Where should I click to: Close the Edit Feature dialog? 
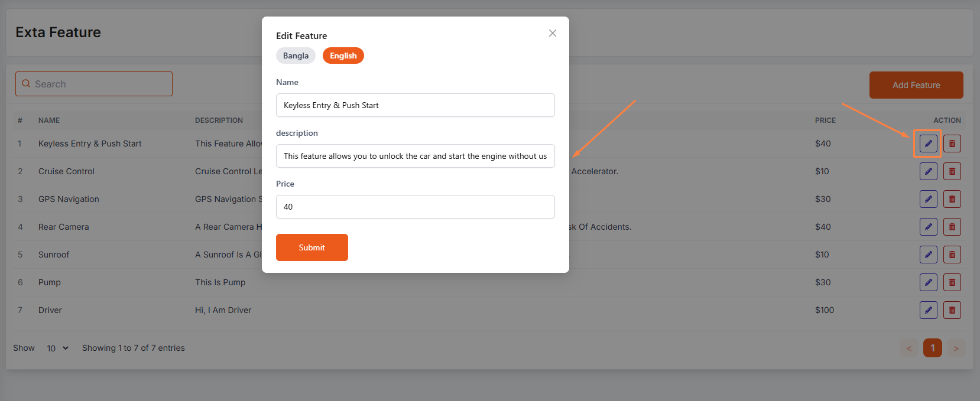[x=552, y=33]
